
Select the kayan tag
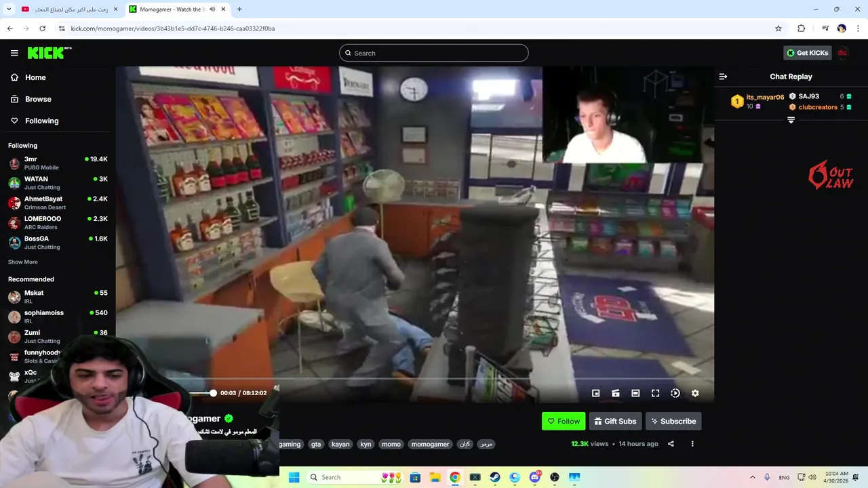pos(340,444)
